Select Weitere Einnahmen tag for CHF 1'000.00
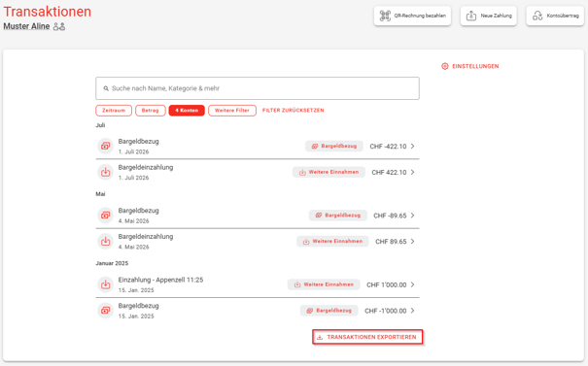The image size is (588, 366). pyautogui.click(x=324, y=284)
